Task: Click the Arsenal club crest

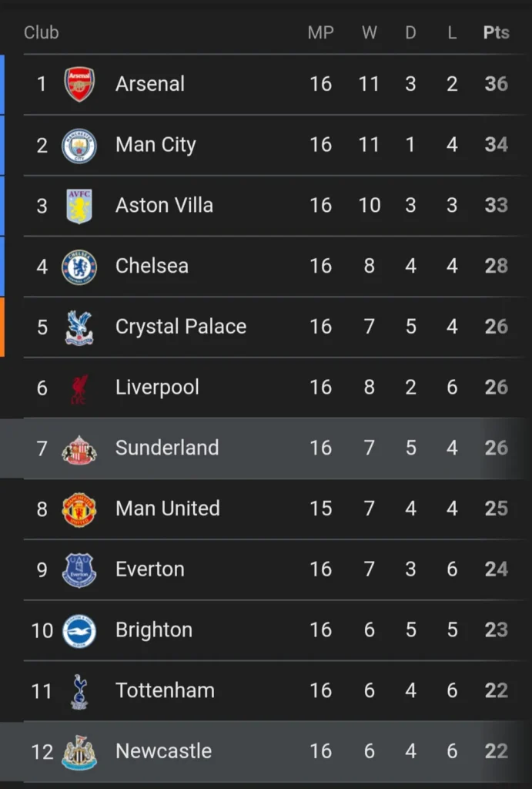Action: [79, 84]
